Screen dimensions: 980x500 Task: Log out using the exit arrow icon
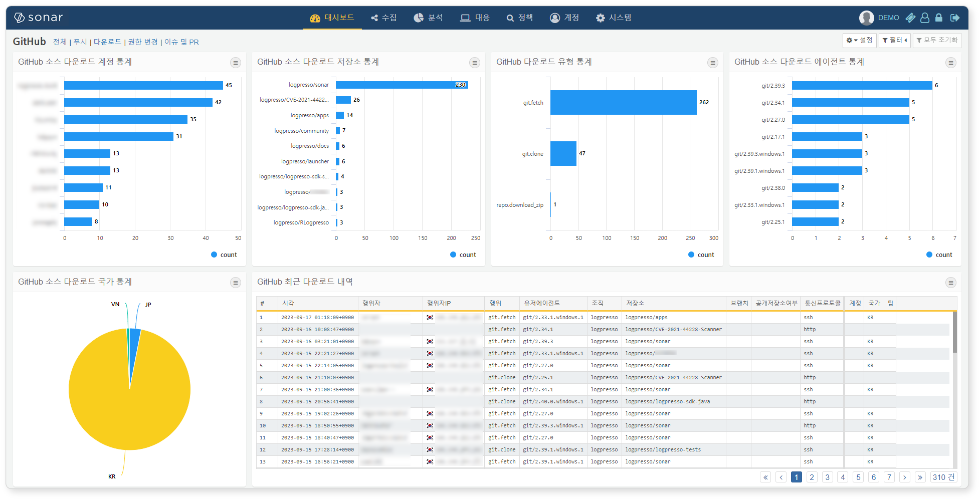click(x=955, y=18)
